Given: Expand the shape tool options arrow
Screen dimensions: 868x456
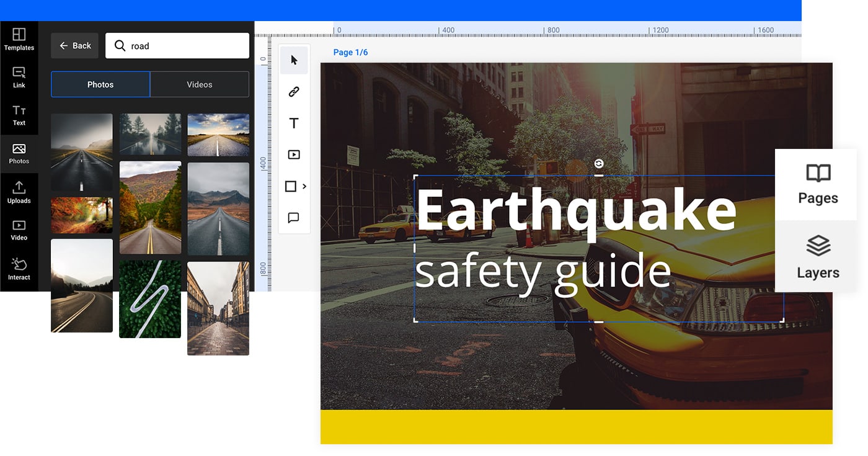Looking at the screenshot, I should click(304, 186).
